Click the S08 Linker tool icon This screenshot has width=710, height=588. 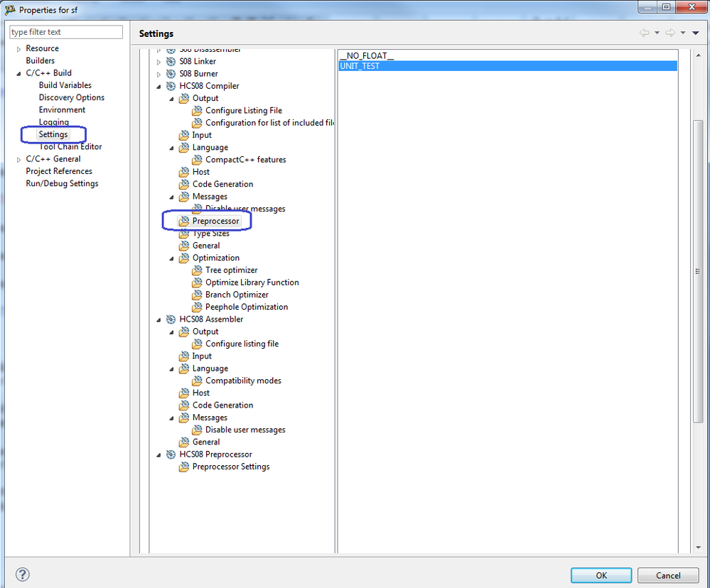pyautogui.click(x=171, y=61)
